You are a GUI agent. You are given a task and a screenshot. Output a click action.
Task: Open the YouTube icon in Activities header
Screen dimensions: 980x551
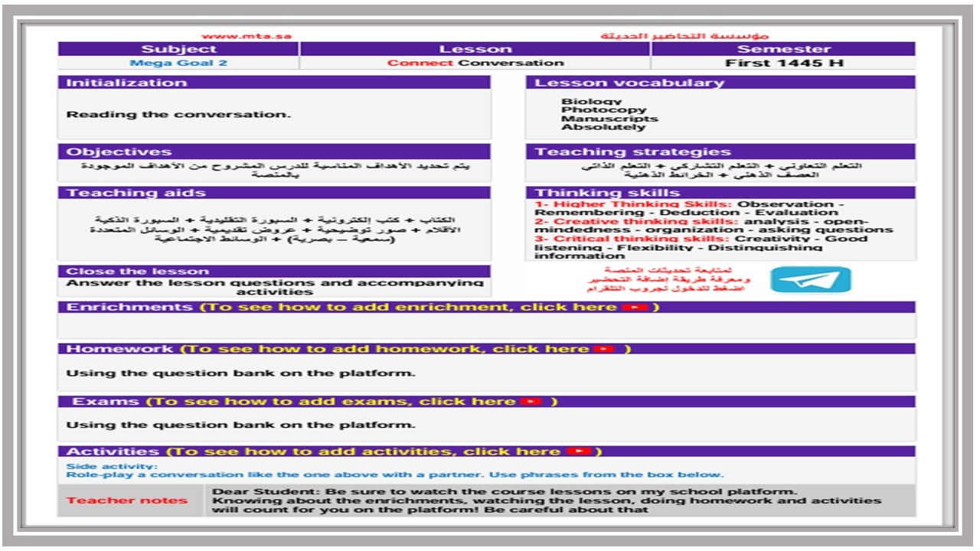coord(580,452)
